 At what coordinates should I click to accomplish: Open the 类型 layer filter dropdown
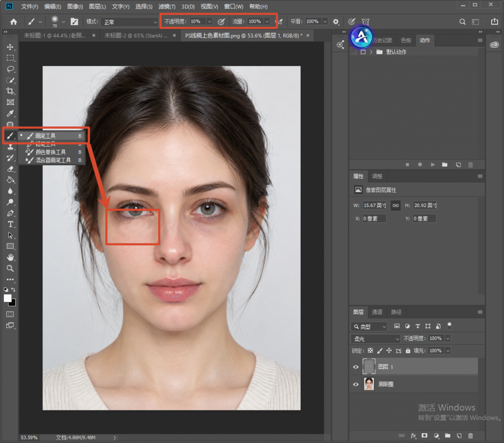pyautogui.click(x=369, y=326)
